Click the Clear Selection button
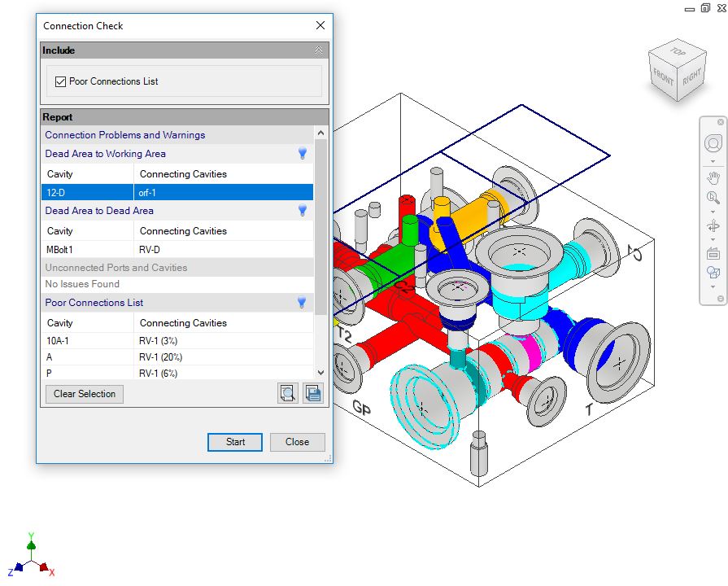Viewport: 728px width, 586px height. click(x=85, y=394)
